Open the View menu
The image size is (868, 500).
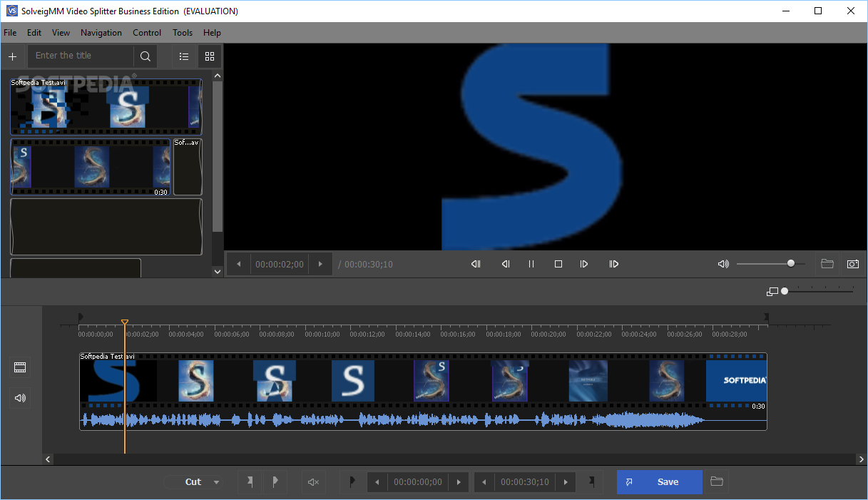click(61, 33)
